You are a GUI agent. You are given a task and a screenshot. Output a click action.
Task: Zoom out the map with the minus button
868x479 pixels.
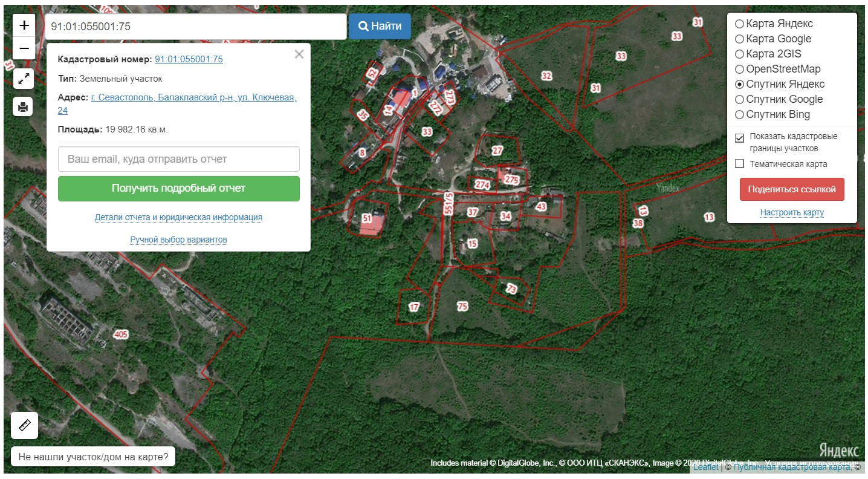coord(24,48)
